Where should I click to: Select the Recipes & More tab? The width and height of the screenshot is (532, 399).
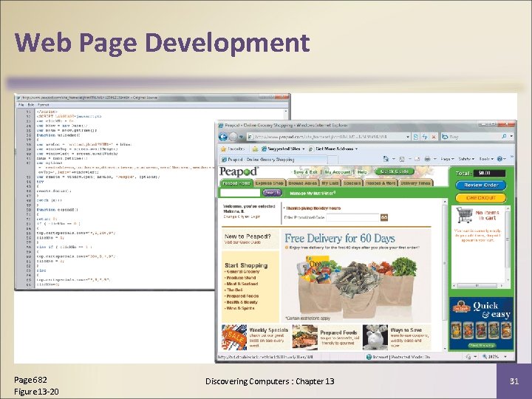tap(381, 183)
